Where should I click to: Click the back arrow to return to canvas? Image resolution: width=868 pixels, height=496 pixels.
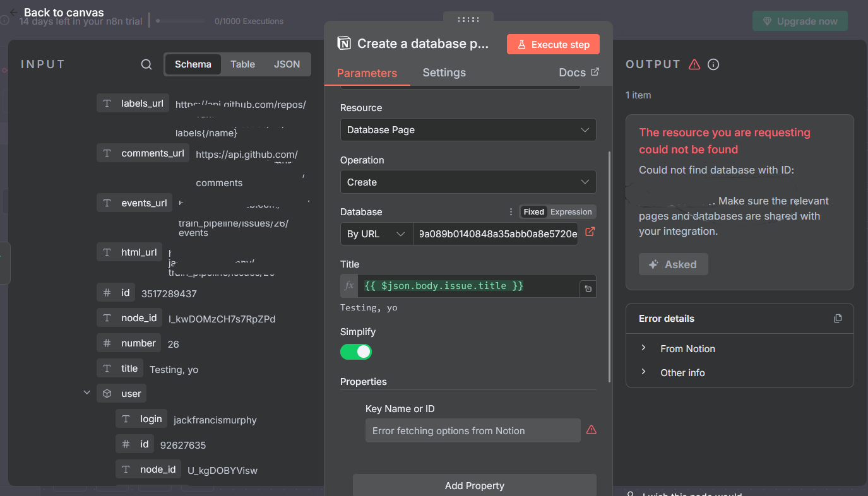point(14,13)
